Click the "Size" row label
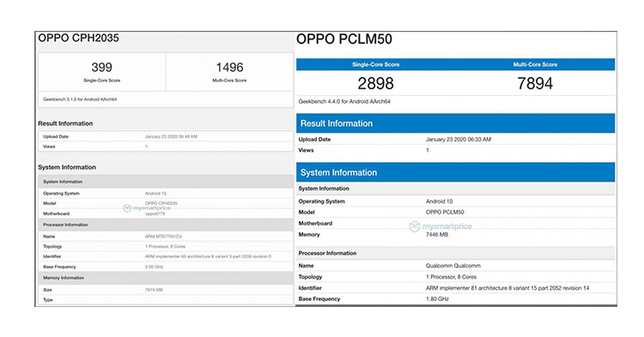 [x=47, y=290]
